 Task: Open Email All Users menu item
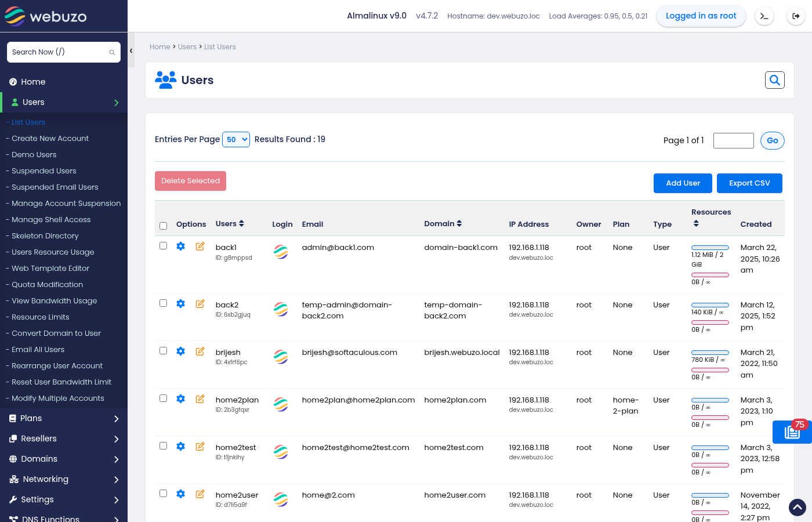point(38,350)
